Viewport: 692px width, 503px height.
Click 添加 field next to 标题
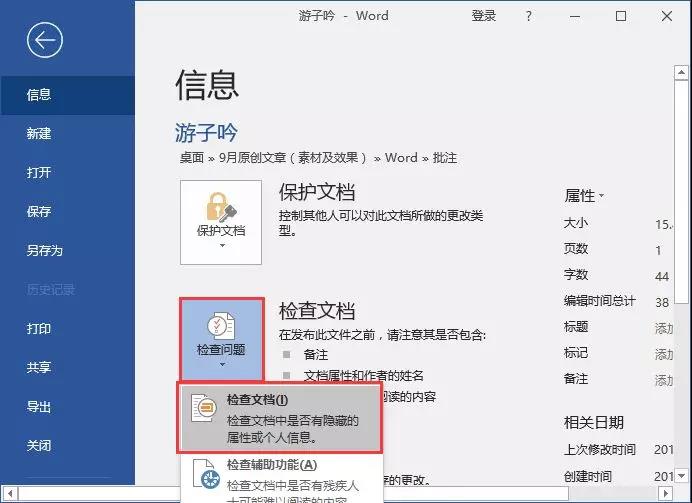click(664, 328)
